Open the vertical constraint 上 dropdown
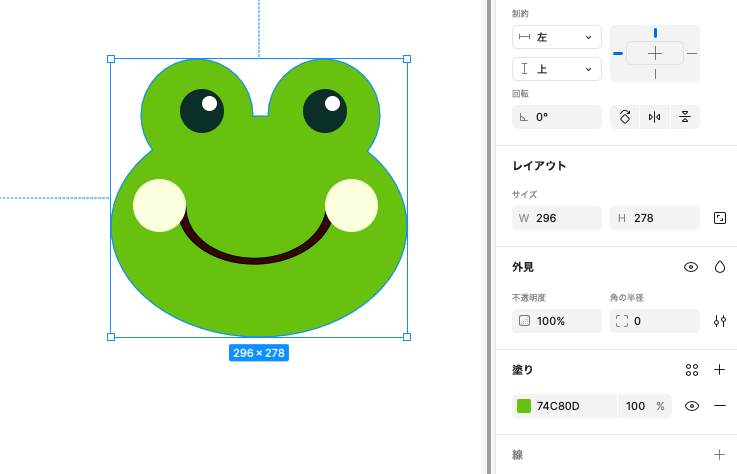737x474 pixels. (x=556, y=69)
